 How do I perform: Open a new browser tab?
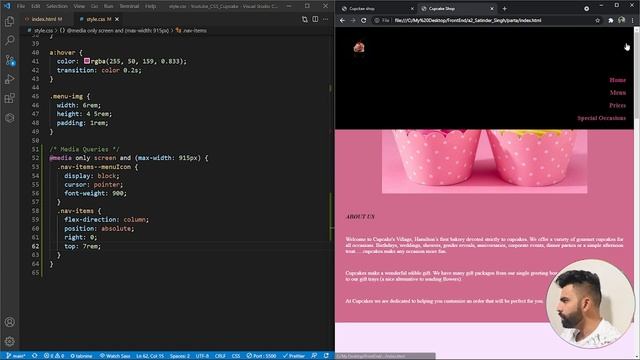coord(505,8)
